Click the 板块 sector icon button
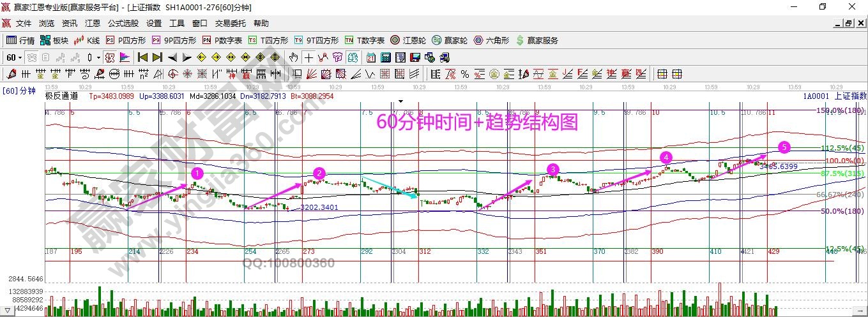The height and width of the screenshot is (317, 868). (x=54, y=40)
